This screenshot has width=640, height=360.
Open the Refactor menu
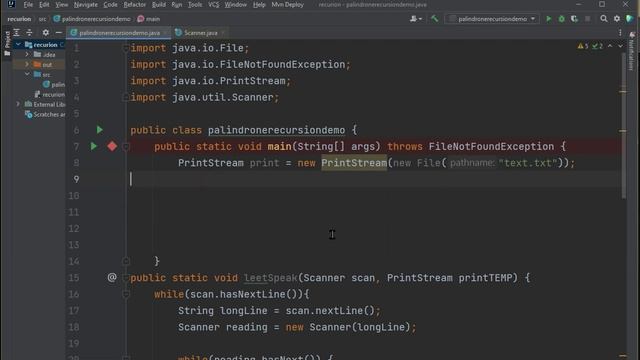[x=135, y=5]
